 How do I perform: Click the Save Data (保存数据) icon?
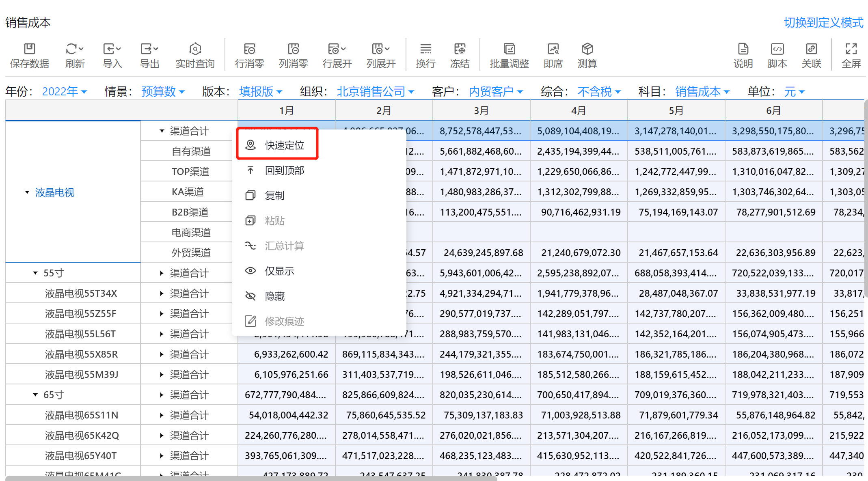click(x=29, y=50)
